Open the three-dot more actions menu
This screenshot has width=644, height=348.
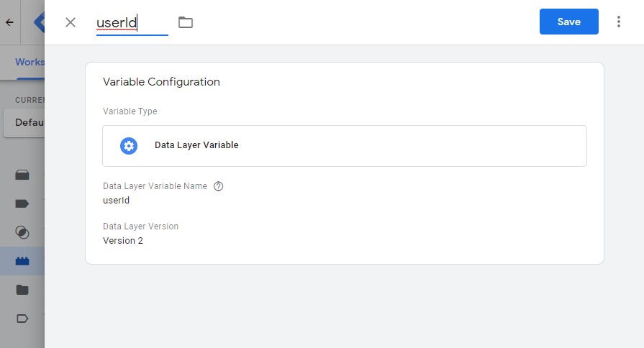pyautogui.click(x=619, y=22)
